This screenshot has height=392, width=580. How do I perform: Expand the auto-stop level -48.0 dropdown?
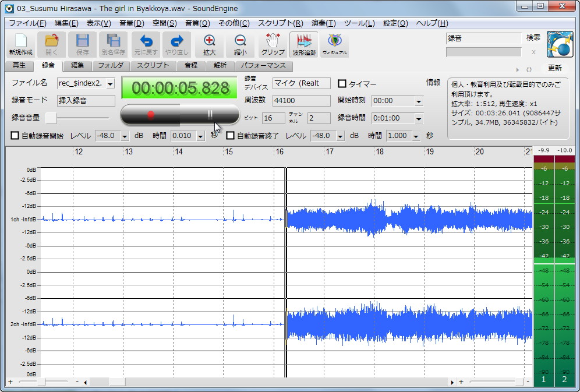point(340,136)
